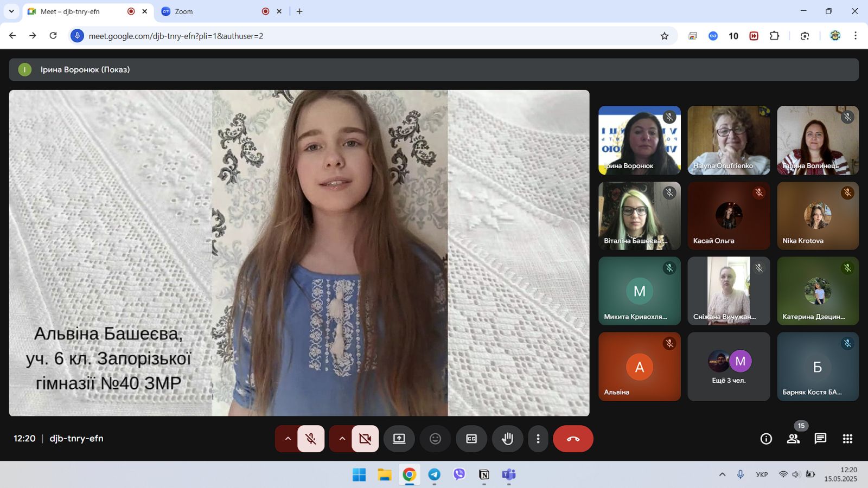
Task: Turn on the camera
Action: (365, 439)
